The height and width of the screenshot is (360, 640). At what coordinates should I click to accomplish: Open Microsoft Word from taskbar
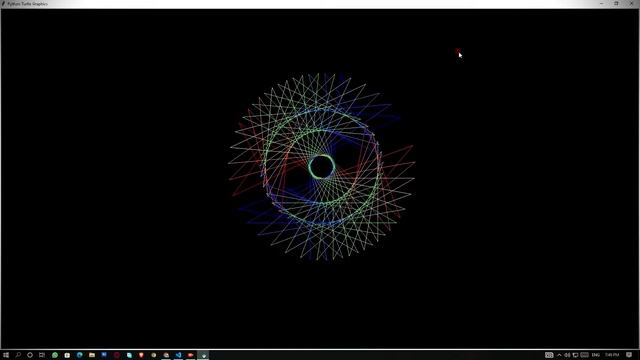pyautogui.click(x=104, y=355)
